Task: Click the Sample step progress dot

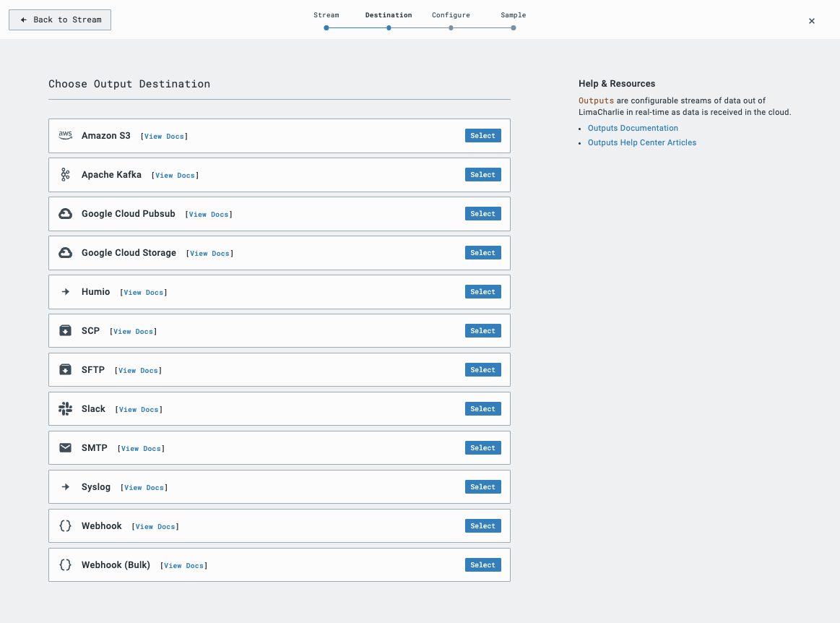Action: click(x=514, y=28)
